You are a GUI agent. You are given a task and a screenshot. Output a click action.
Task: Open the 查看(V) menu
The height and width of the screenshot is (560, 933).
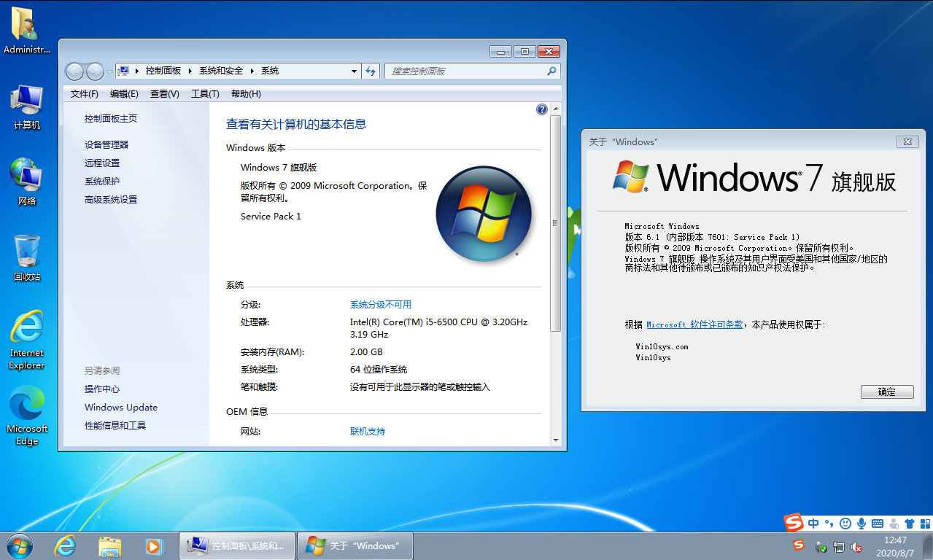tap(165, 94)
